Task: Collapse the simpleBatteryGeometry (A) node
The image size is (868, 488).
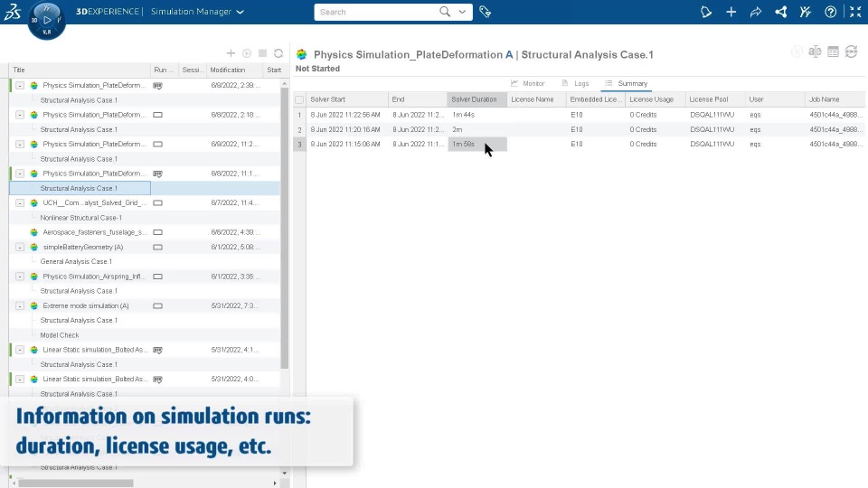Action: pos(20,248)
